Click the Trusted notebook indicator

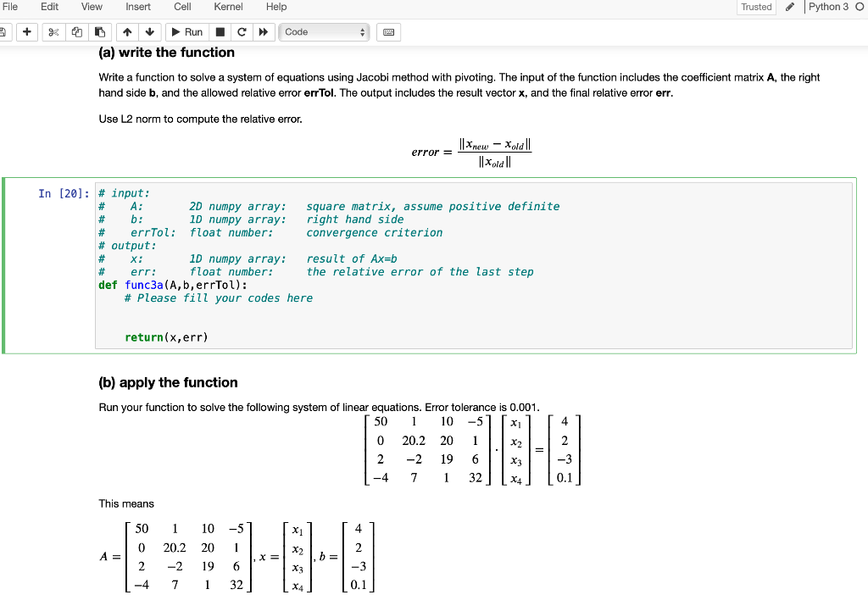coord(756,7)
